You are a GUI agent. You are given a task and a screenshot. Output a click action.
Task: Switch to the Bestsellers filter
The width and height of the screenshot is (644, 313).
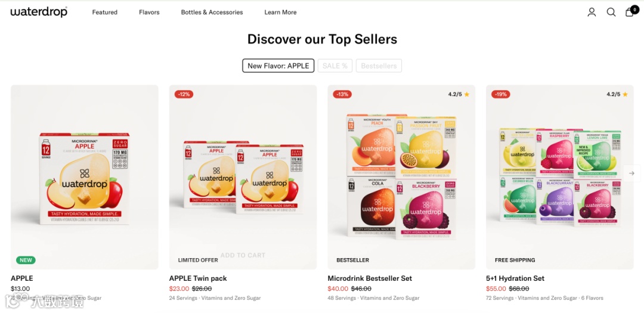379,66
